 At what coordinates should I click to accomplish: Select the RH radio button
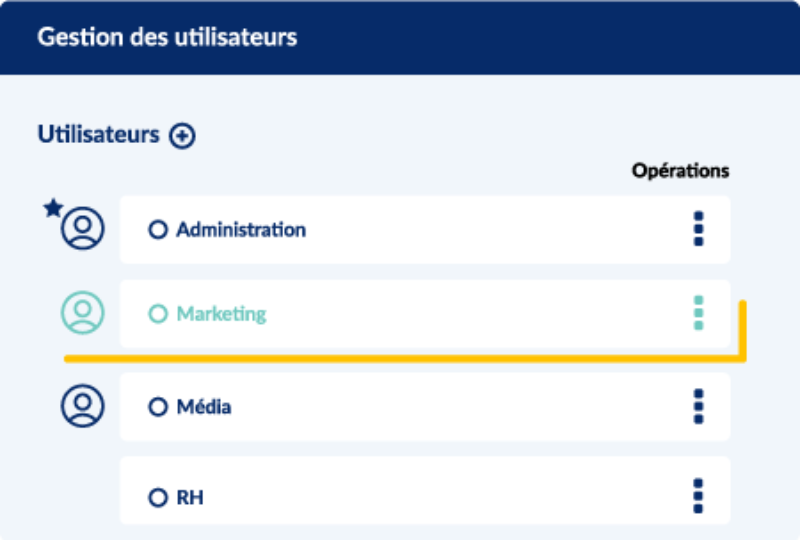pyautogui.click(x=157, y=497)
